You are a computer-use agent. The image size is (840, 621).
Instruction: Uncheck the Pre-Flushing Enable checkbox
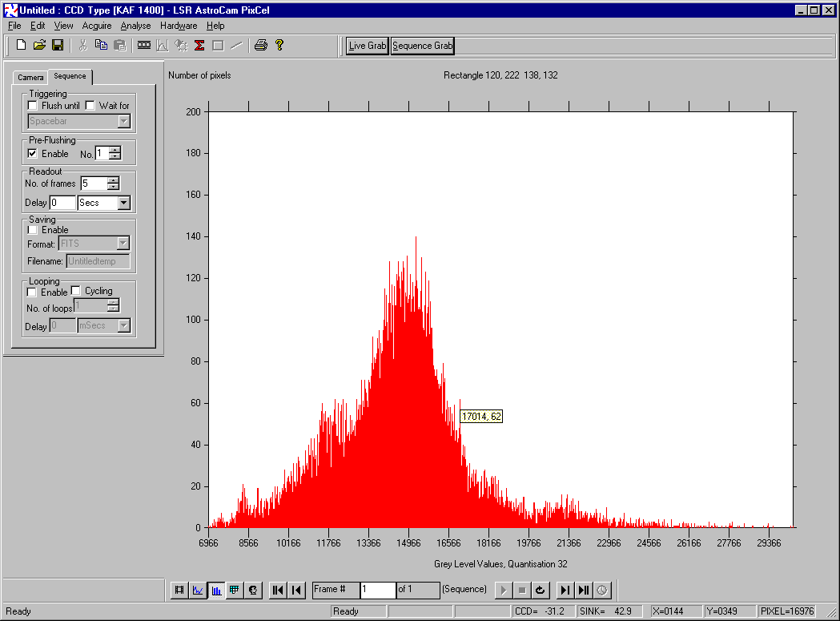[x=33, y=154]
